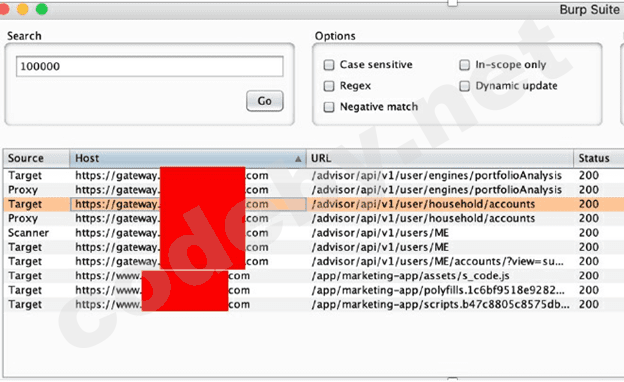Click the yellow minimize window button
The image size is (624, 382).
23,9
